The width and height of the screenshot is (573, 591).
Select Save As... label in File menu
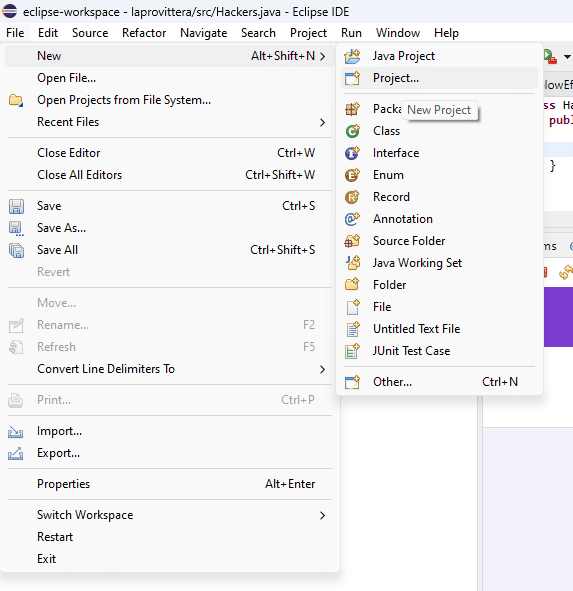[x=61, y=228]
